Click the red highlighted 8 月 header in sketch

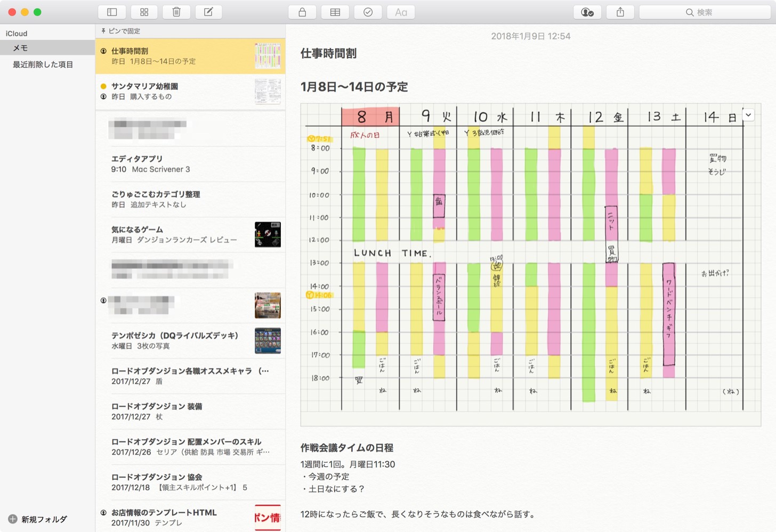point(370,117)
